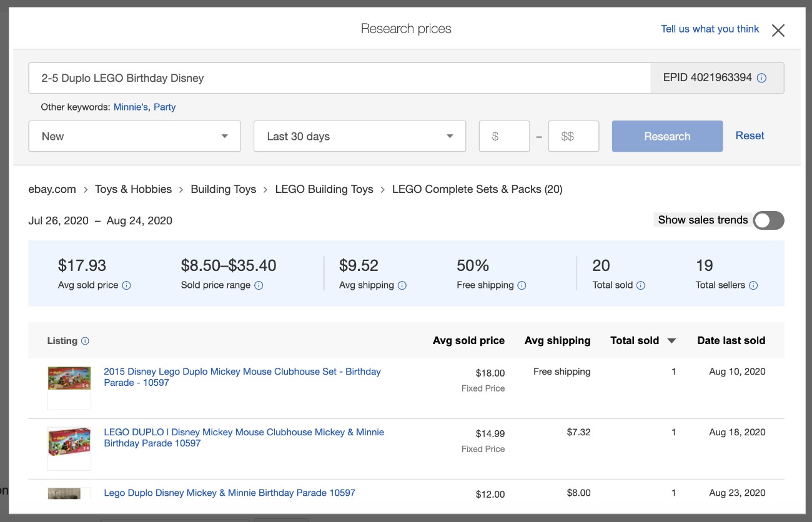
Task: Sort by Avg sold price column
Action: coord(468,340)
